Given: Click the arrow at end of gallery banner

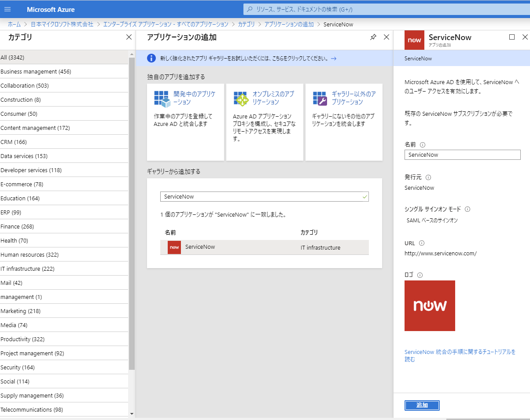Looking at the screenshot, I should click(334, 58).
